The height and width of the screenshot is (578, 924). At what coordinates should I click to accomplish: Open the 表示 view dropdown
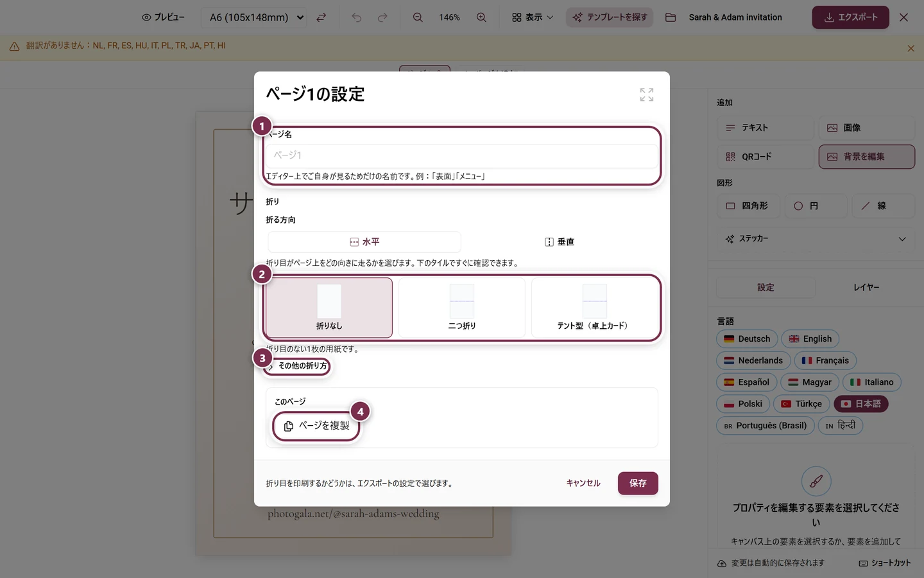pyautogui.click(x=533, y=17)
